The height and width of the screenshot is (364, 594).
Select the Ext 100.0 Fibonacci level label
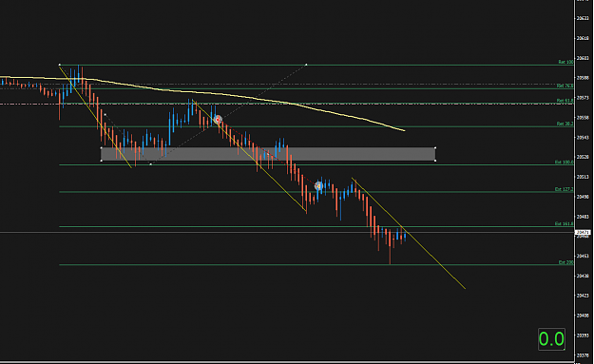565,163
